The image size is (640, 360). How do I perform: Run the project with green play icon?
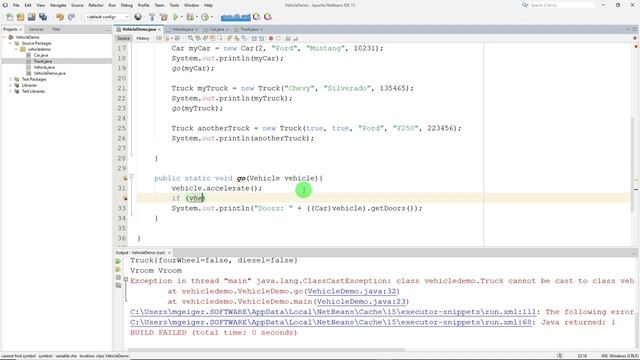coord(176,17)
